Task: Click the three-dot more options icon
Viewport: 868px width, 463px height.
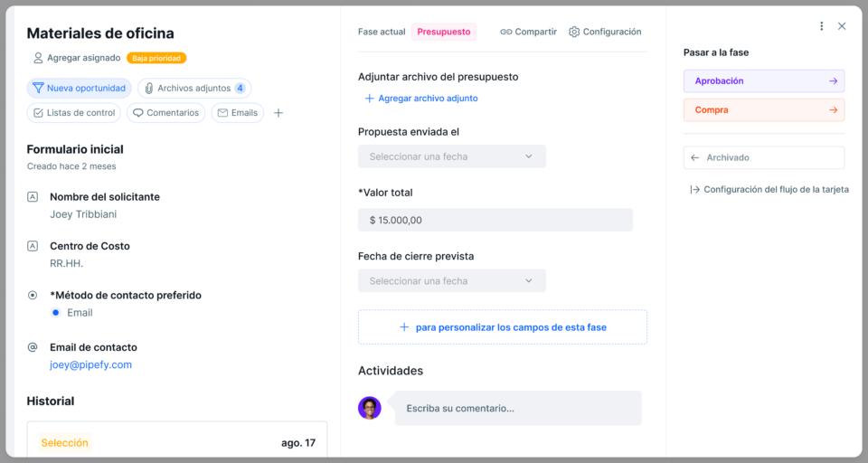Action: click(x=821, y=26)
